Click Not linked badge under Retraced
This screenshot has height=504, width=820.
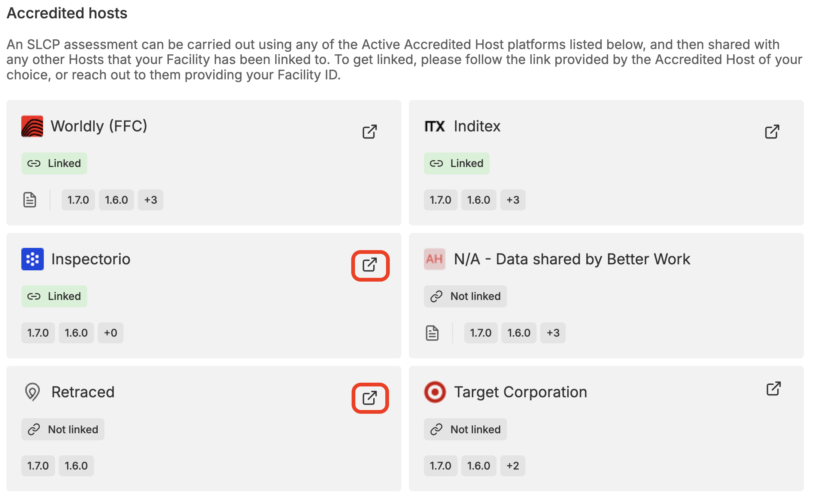63,429
